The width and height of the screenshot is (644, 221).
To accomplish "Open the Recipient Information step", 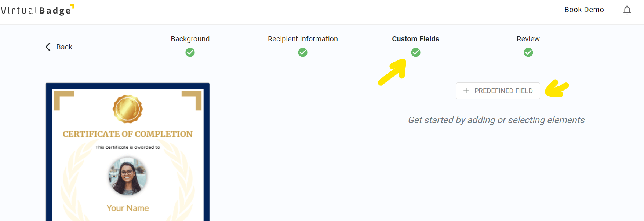I will (x=302, y=39).
